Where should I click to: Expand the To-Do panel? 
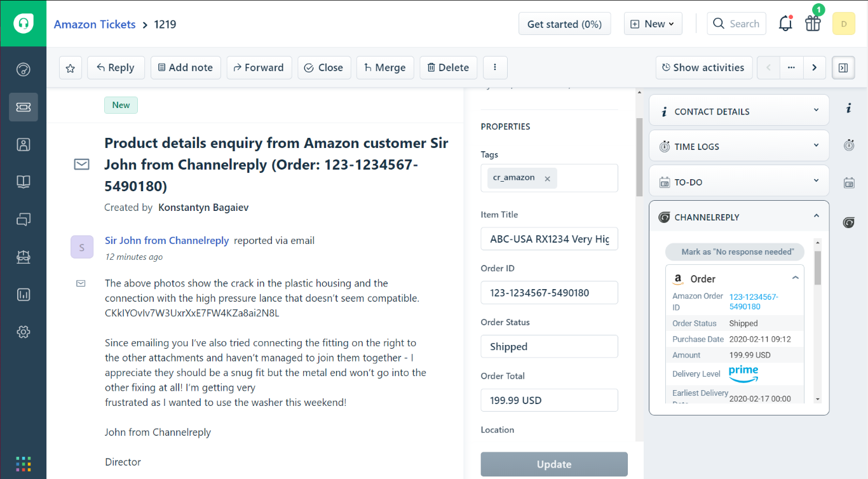point(739,181)
